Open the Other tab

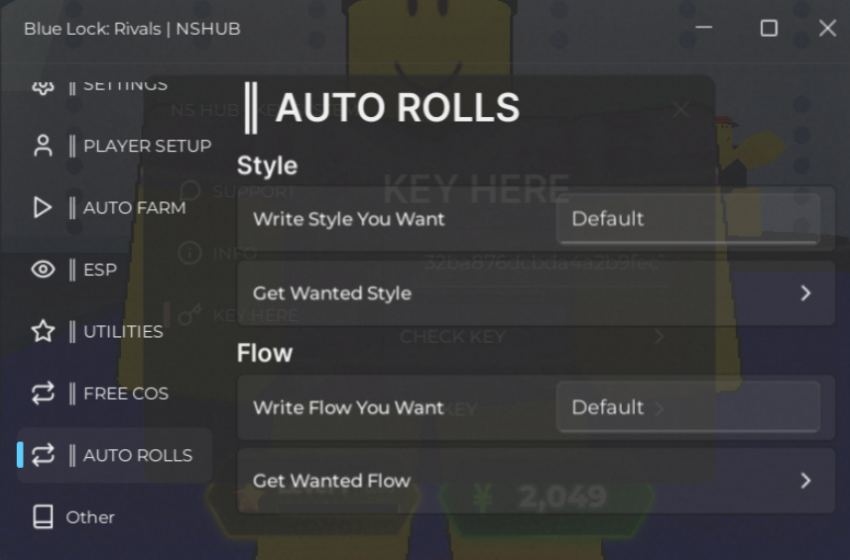pos(114,517)
